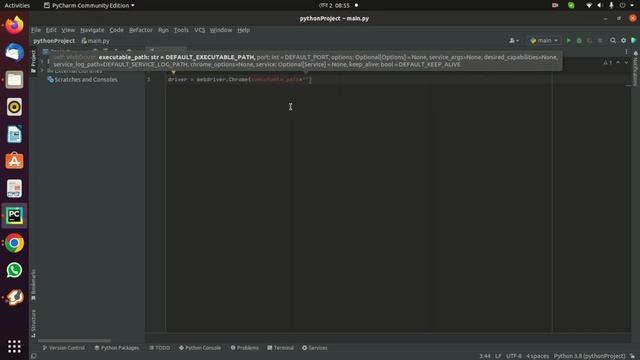
Task: Open the Terminal tool window
Action: 280,348
